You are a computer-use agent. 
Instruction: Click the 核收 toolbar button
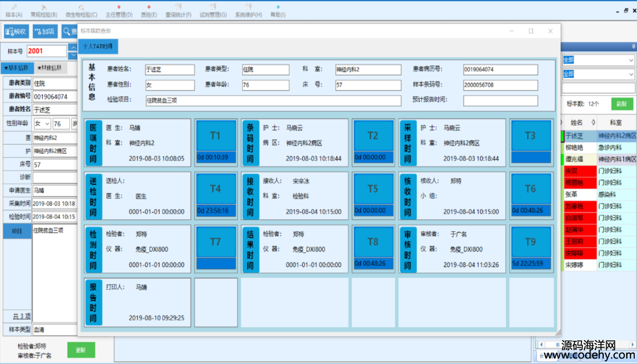[x=17, y=31]
